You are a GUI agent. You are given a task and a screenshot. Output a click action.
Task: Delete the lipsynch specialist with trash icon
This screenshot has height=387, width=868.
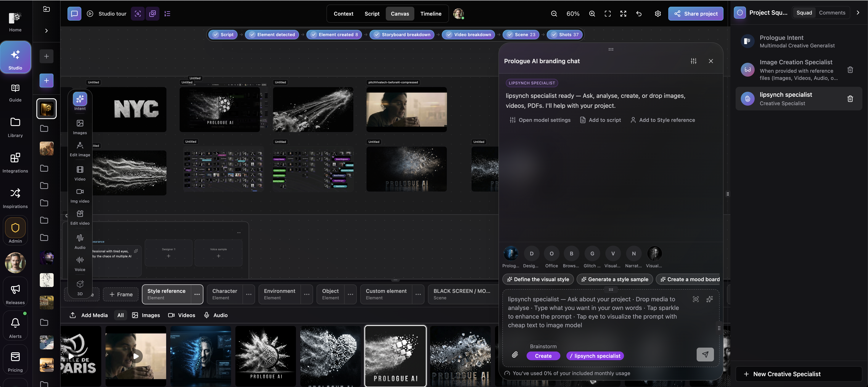click(x=850, y=99)
